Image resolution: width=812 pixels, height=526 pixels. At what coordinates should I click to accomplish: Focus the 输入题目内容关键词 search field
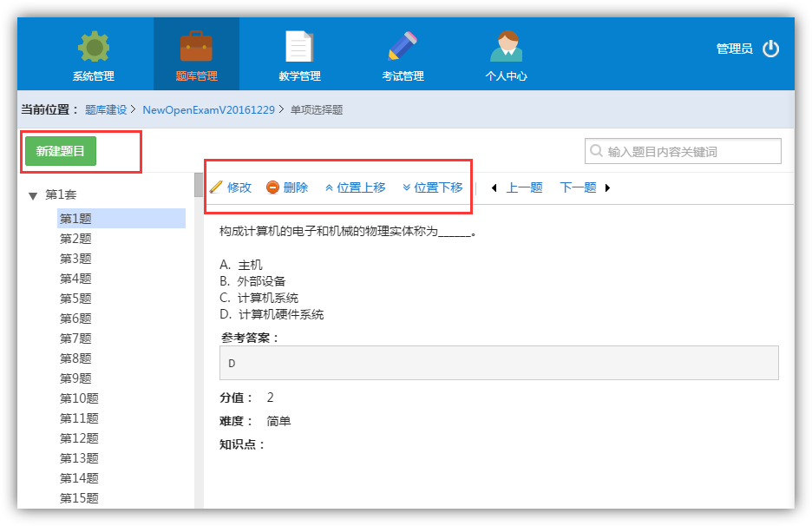click(x=683, y=151)
